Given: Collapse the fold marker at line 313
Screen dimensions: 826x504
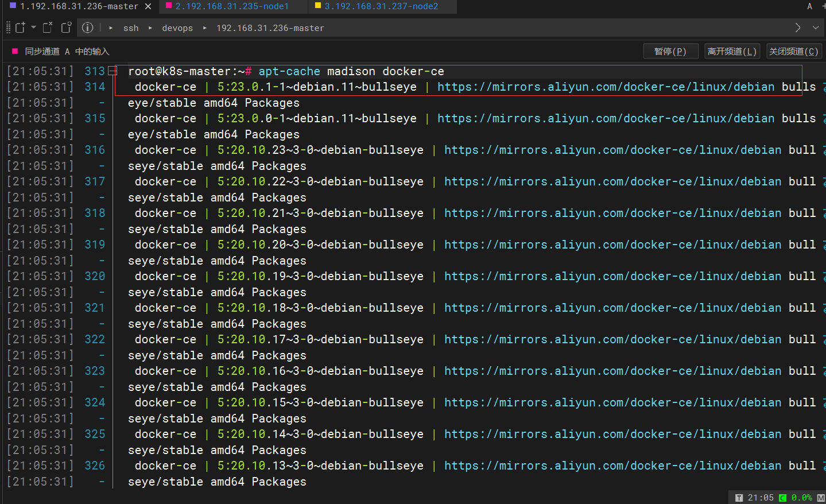Looking at the screenshot, I should tap(113, 71).
